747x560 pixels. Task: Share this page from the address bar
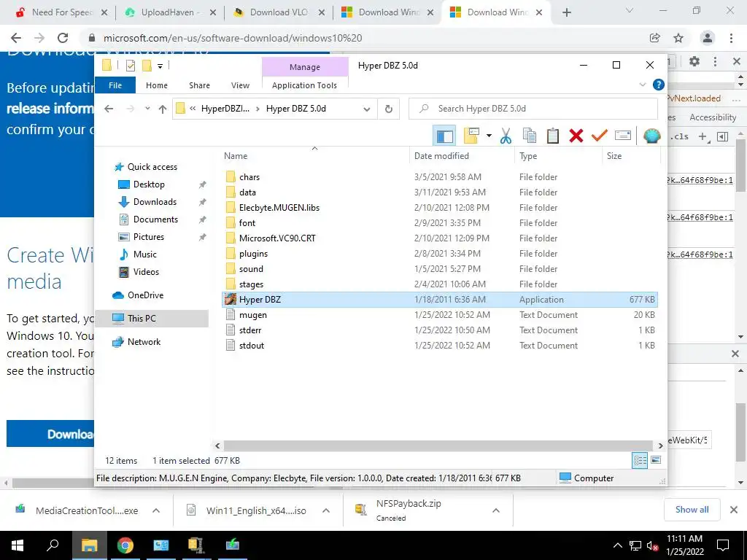654,38
